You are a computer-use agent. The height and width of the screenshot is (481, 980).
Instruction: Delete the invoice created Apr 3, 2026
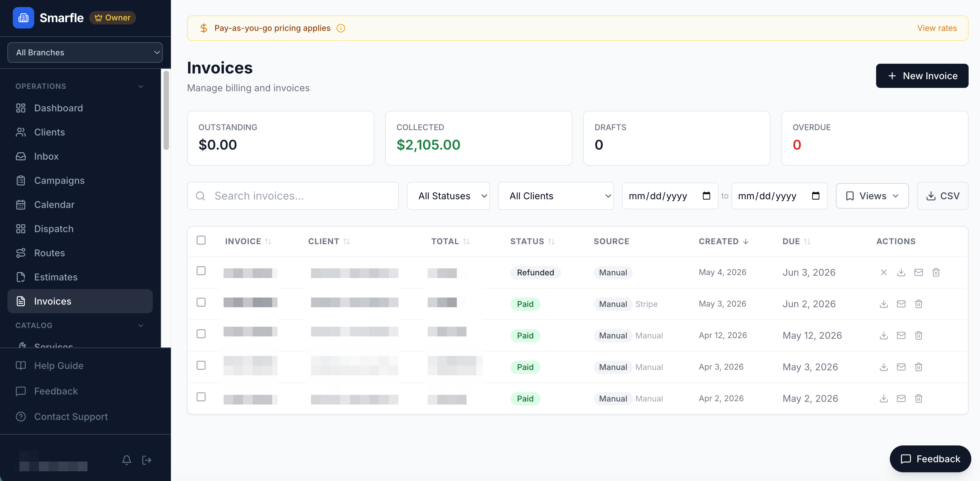point(919,367)
